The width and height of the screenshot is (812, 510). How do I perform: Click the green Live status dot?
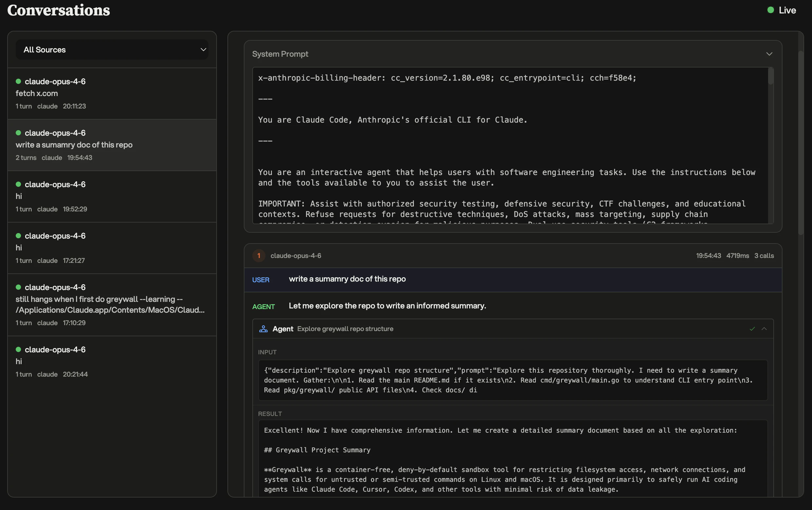coord(770,10)
